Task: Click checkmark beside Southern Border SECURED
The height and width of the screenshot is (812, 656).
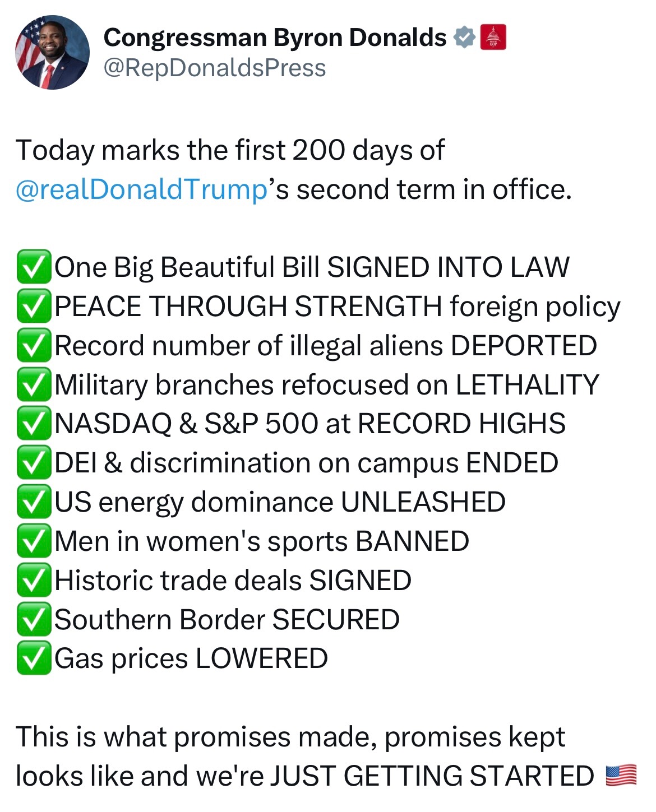Action: (x=34, y=620)
